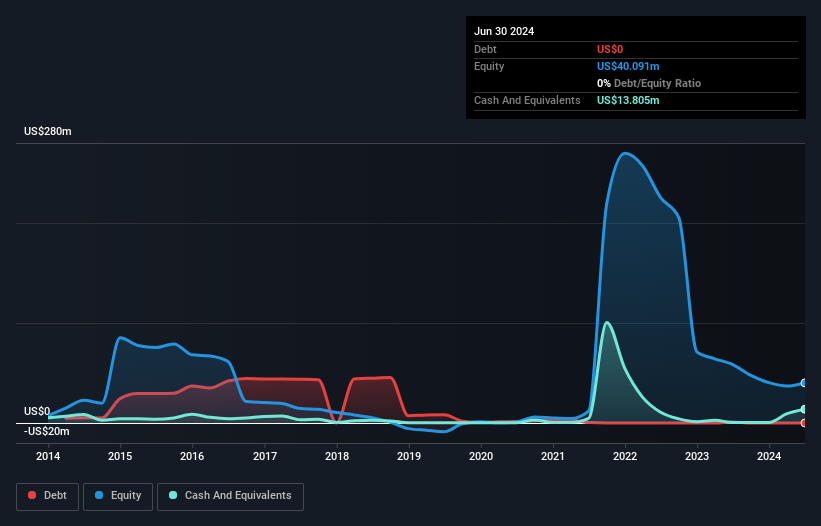
Task: Click the US$280m y-axis label
Action: point(48,131)
